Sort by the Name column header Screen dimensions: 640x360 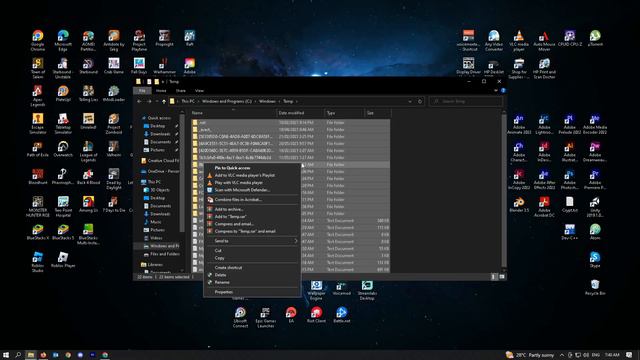[234, 113]
